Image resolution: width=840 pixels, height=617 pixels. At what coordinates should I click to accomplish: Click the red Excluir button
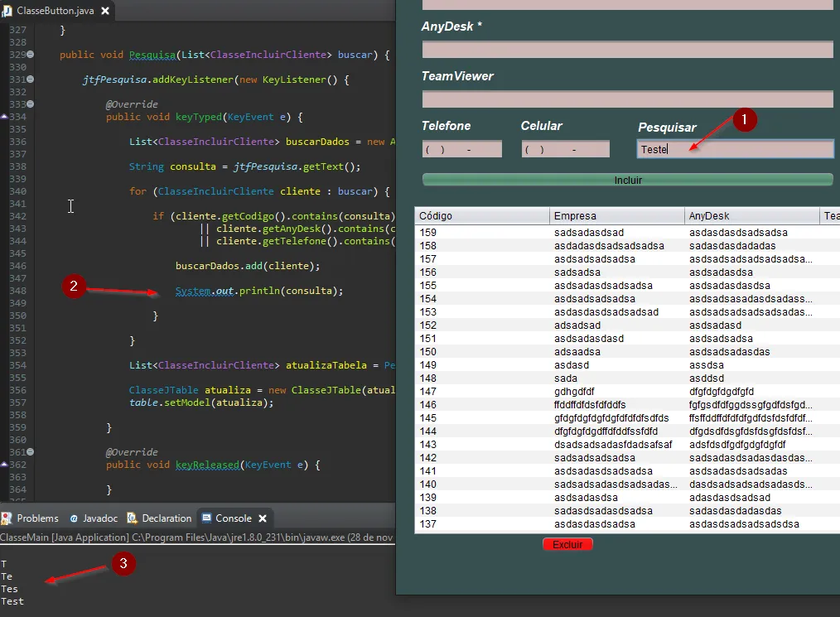(x=567, y=544)
